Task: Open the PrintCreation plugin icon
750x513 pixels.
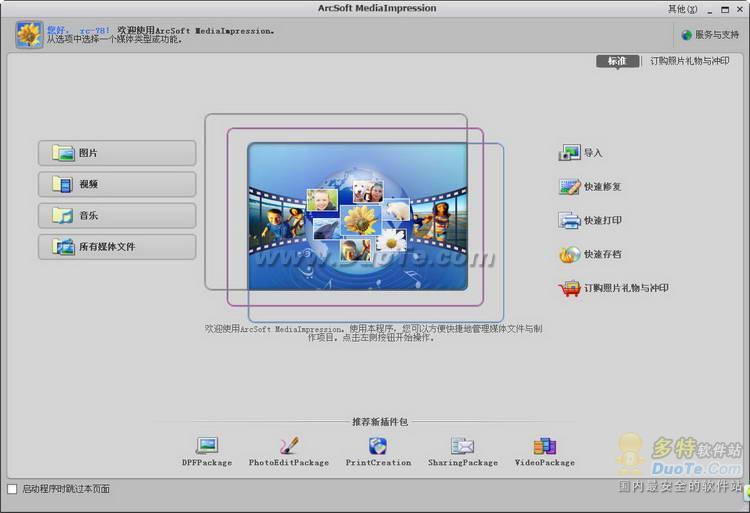Action: (x=378, y=445)
